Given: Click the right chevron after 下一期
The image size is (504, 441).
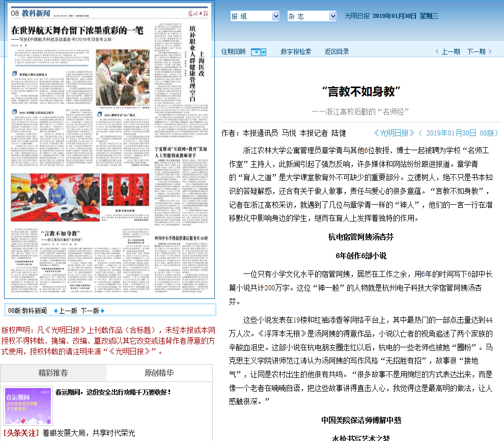Looking at the screenshot, I should [x=490, y=52].
